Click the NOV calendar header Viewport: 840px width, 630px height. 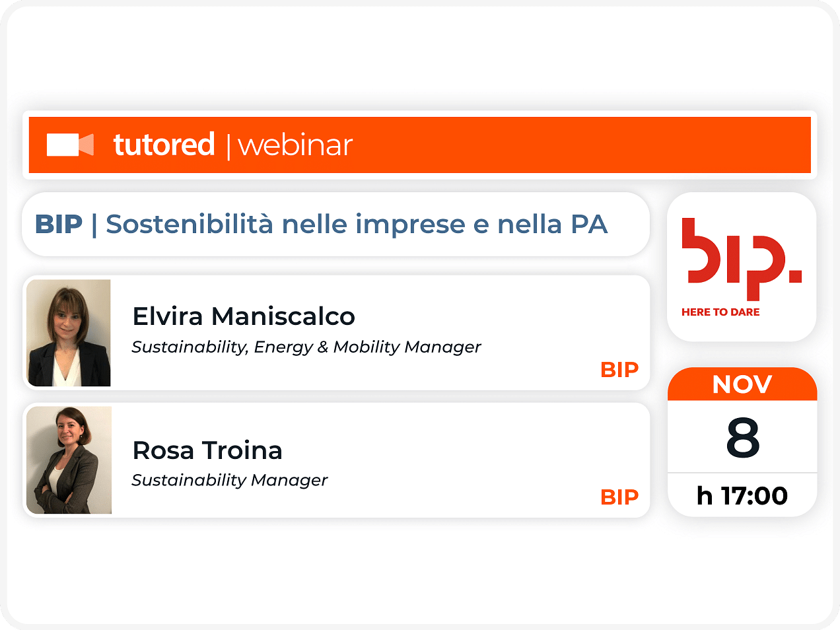(742, 384)
